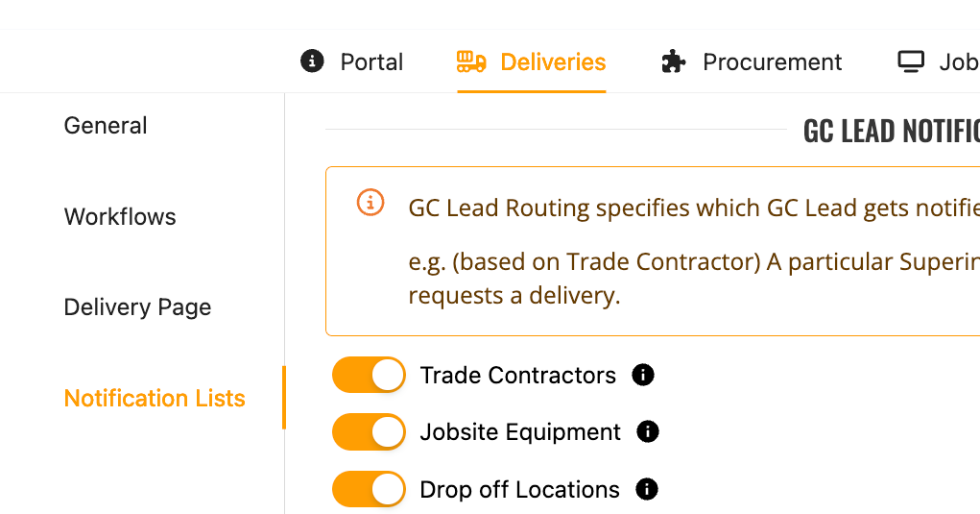Click info icon next to Jobsite Equipment
Screen dimensions: 980x514
[648, 432]
